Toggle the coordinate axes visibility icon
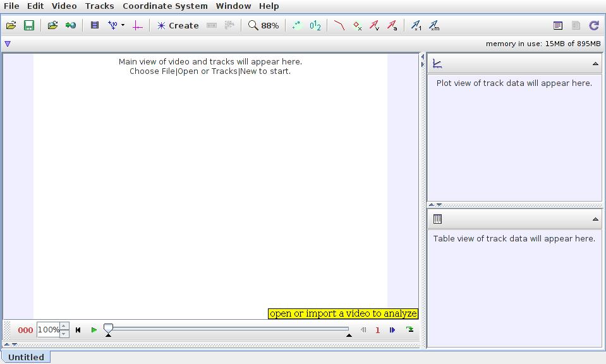Viewport: 606px width, 364px height. [x=137, y=26]
